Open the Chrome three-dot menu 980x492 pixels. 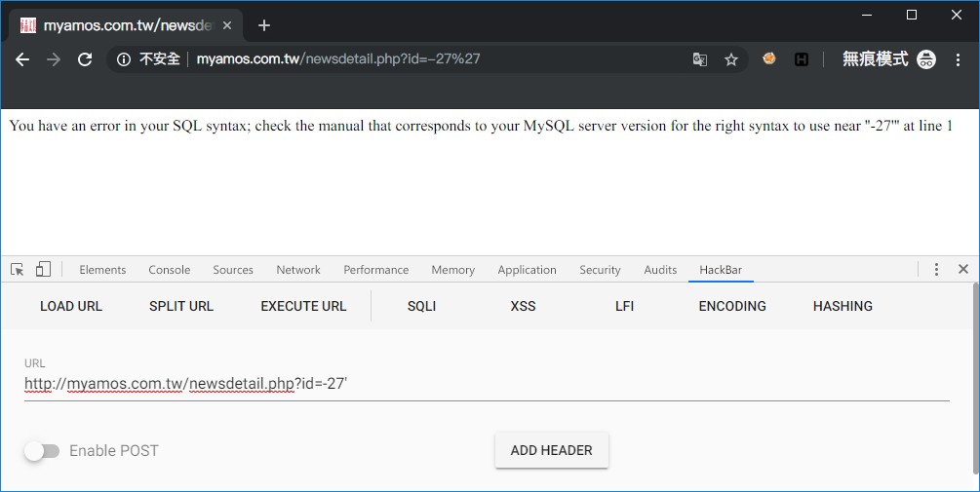tap(958, 59)
